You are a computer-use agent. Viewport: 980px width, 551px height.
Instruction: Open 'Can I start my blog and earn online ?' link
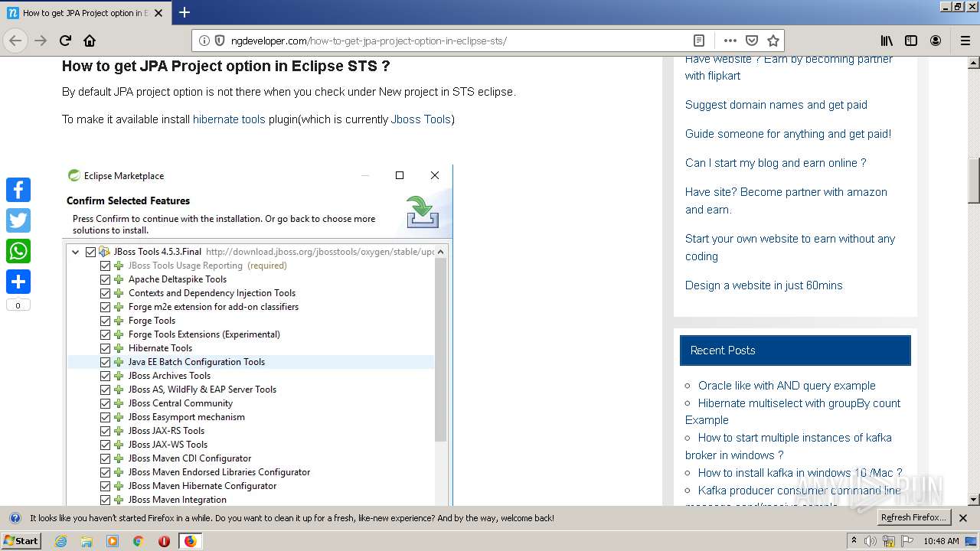click(776, 163)
